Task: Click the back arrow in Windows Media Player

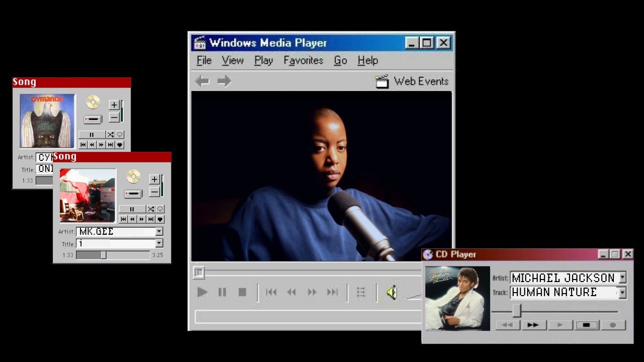Action: pyautogui.click(x=202, y=81)
